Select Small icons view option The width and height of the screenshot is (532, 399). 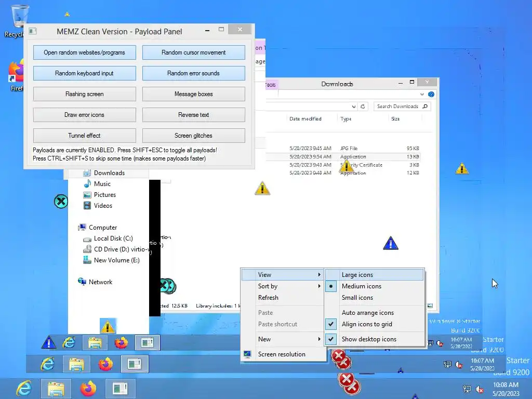pyautogui.click(x=375, y=298)
